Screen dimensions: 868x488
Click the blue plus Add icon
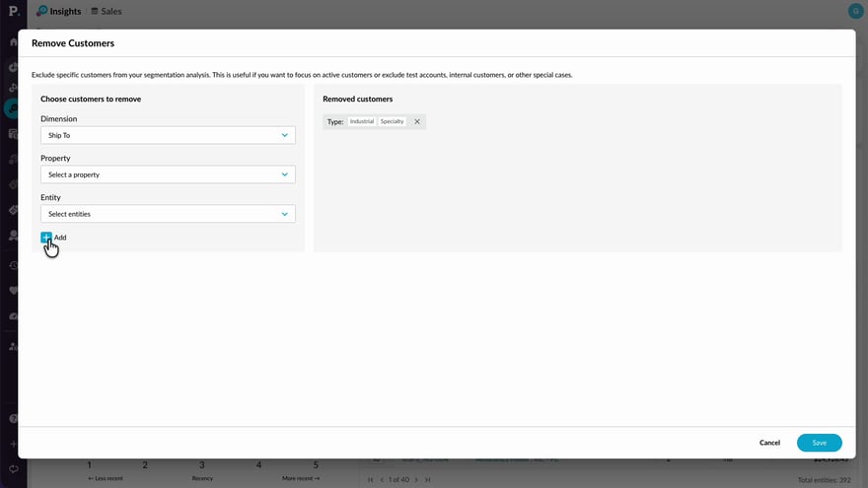point(46,238)
